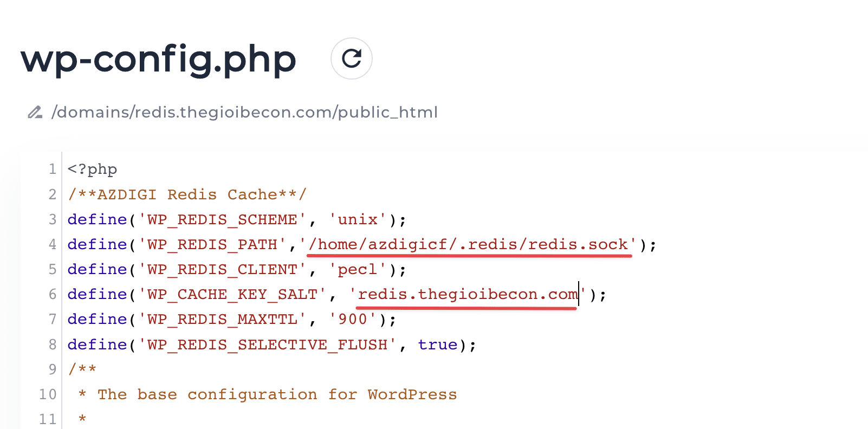This screenshot has width=868, height=429.
Task: Click line number 6 in the gutter
Action: tap(53, 294)
